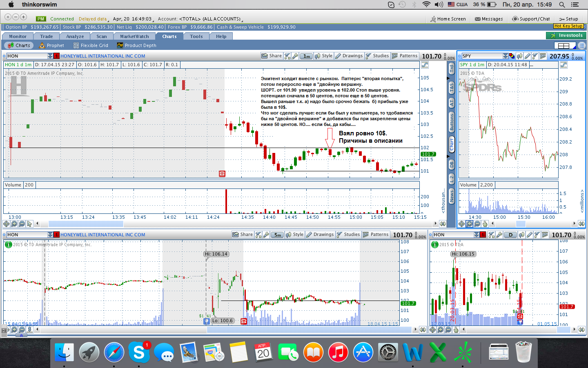Open the 1m timeframe selector

click(x=307, y=56)
